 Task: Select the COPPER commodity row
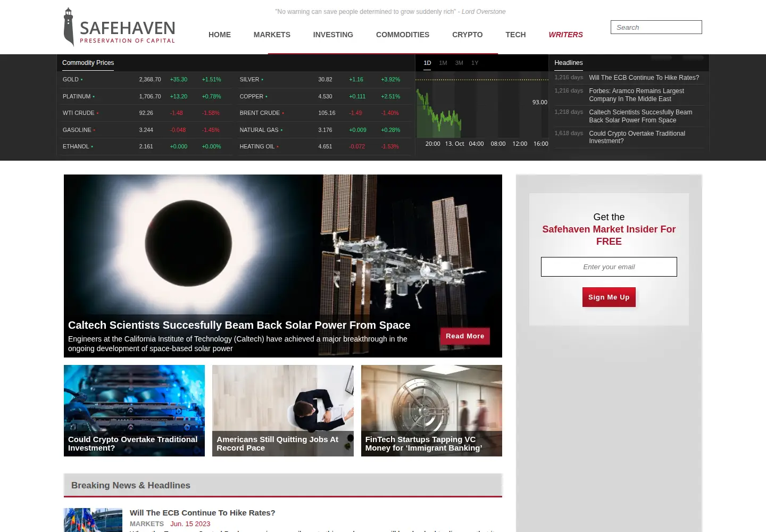coord(324,96)
